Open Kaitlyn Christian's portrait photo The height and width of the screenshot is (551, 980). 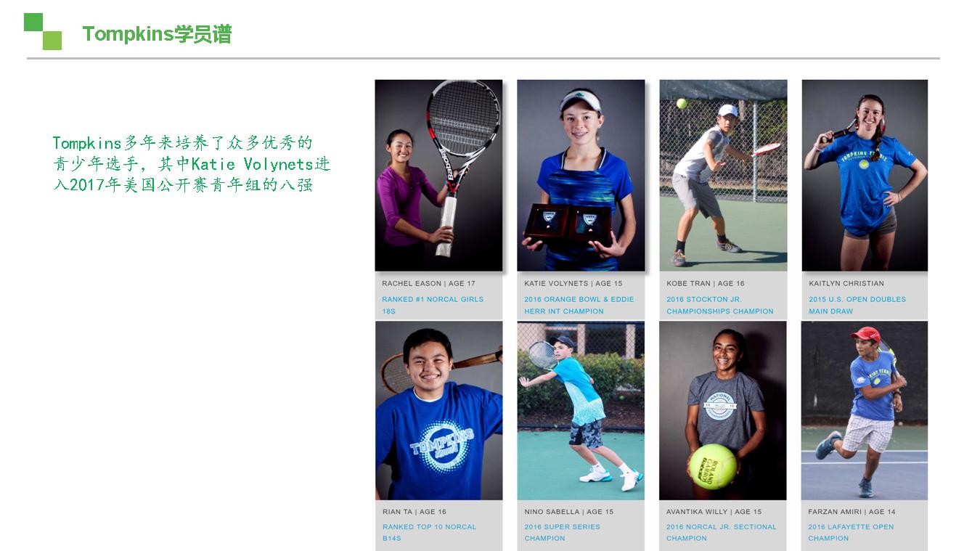[x=865, y=175]
